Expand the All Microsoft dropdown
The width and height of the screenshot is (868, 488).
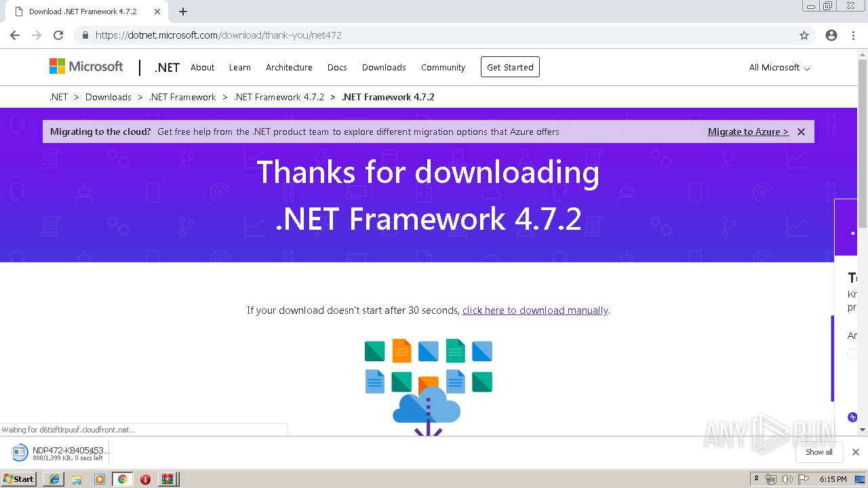779,67
